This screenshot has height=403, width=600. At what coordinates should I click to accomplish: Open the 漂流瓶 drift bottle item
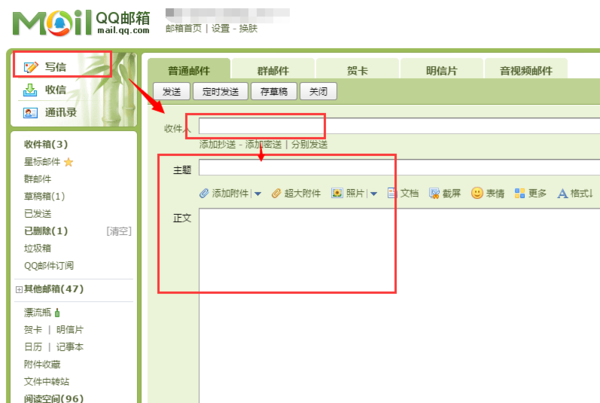tap(38, 313)
